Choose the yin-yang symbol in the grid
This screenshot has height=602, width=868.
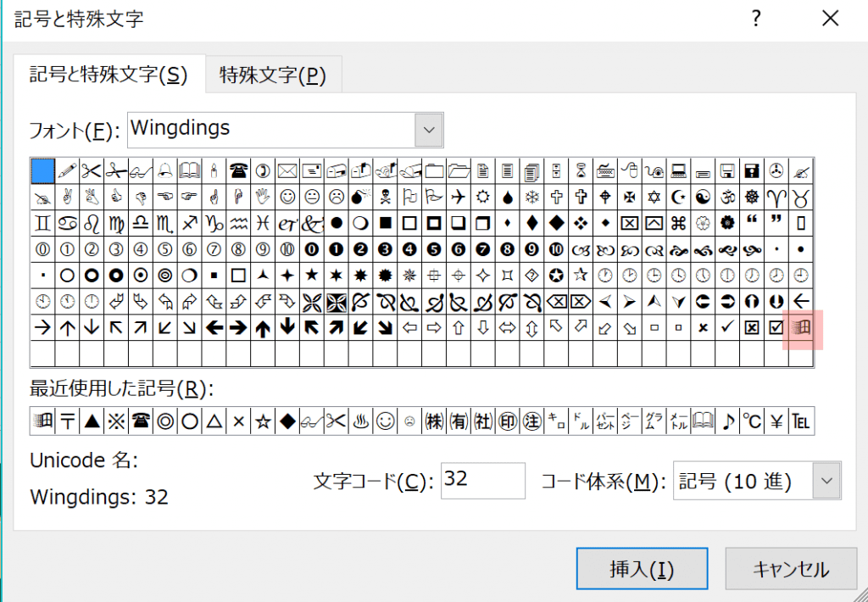(703, 197)
